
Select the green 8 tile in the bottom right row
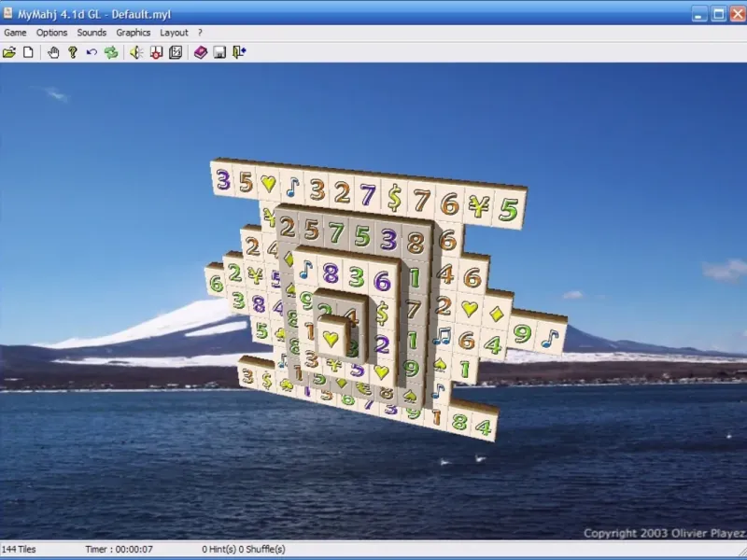(x=459, y=422)
